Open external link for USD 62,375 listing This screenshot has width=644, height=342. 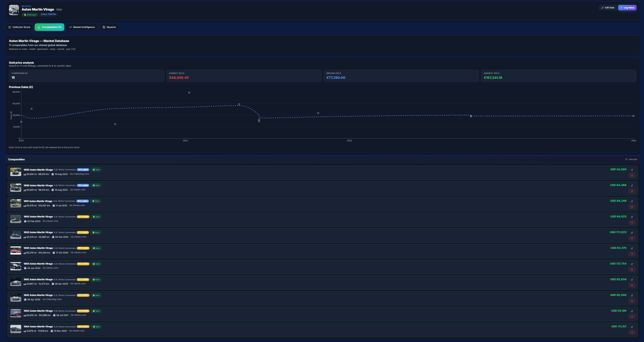(632, 249)
